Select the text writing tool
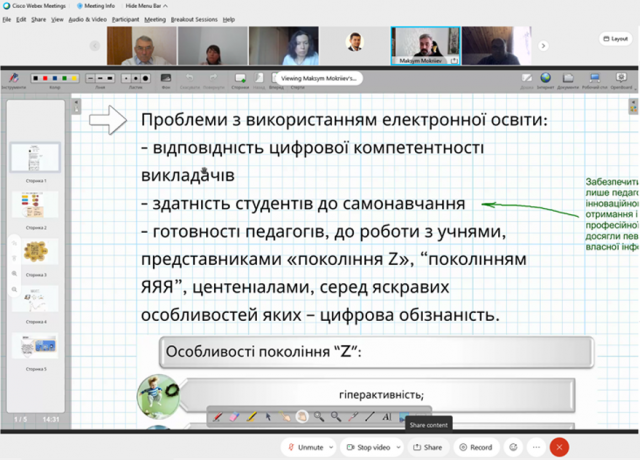This screenshot has height=460, width=640. pyautogui.click(x=387, y=417)
